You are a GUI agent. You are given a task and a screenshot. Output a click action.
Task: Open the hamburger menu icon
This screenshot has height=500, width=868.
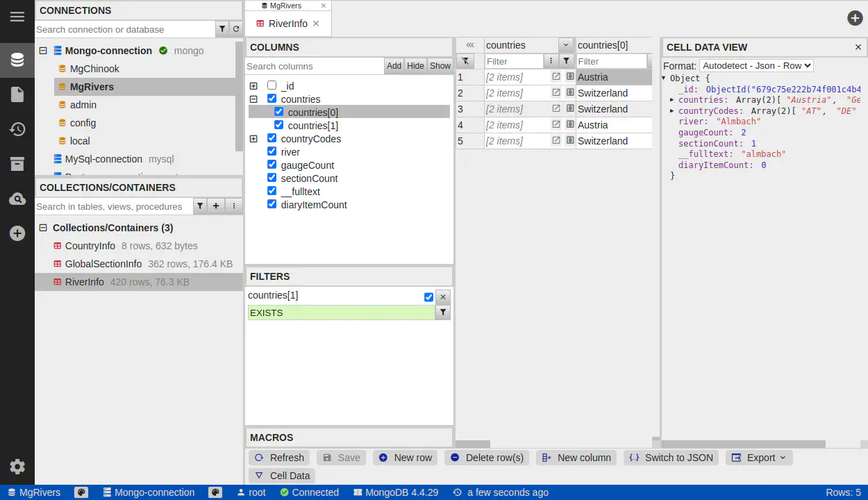(x=17, y=17)
